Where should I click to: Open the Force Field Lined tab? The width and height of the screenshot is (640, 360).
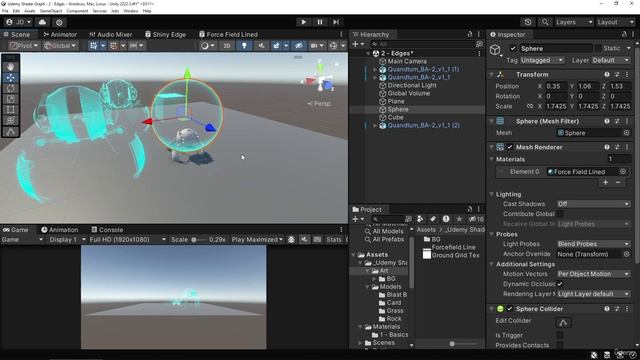click(228, 34)
